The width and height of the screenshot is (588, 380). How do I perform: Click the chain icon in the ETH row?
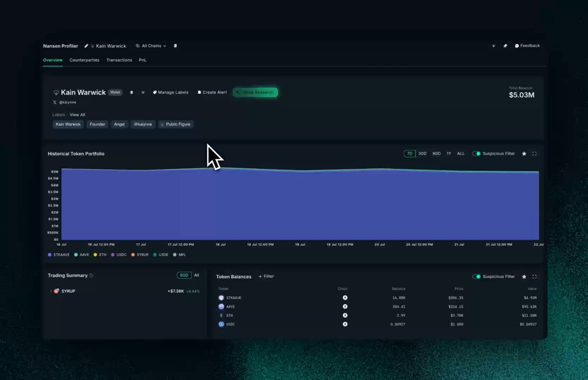(345, 316)
